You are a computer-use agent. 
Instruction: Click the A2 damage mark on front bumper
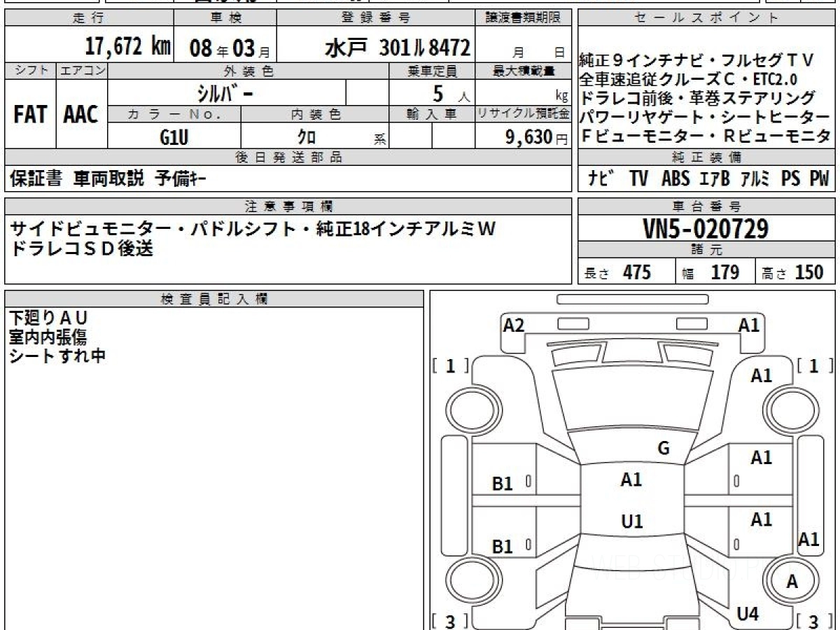click(514, 325)
